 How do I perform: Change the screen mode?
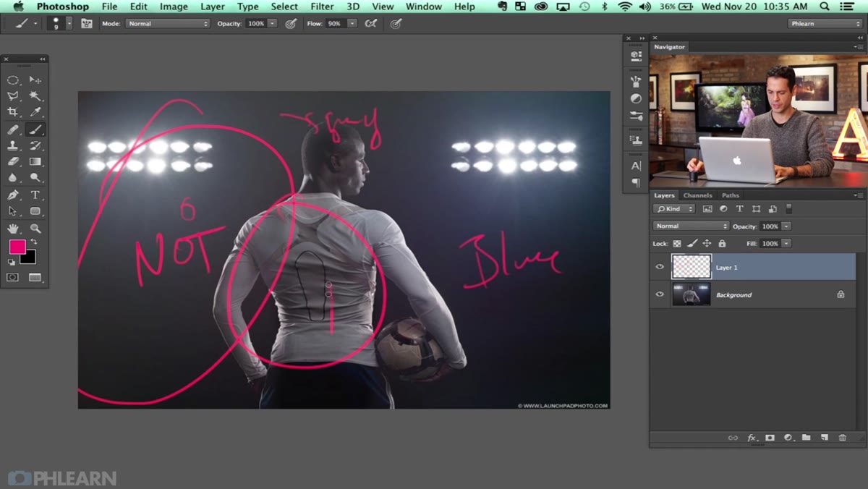click(35, 277)
